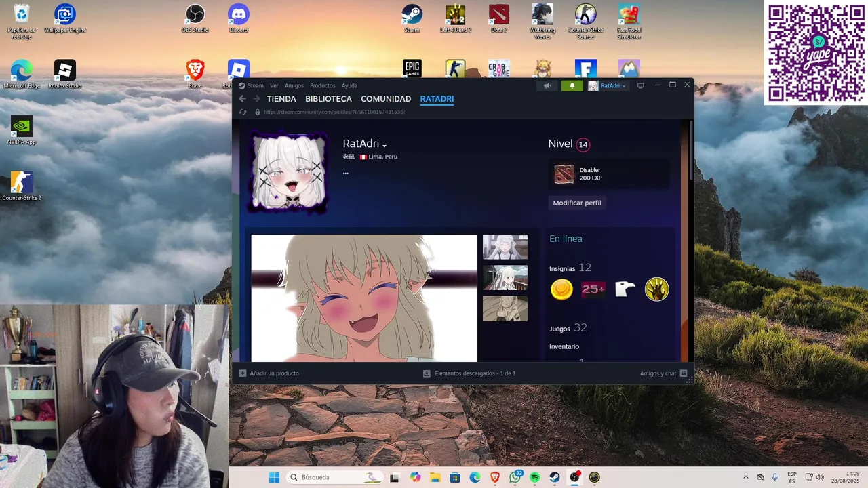Open Inventario link

pos(564,346)
